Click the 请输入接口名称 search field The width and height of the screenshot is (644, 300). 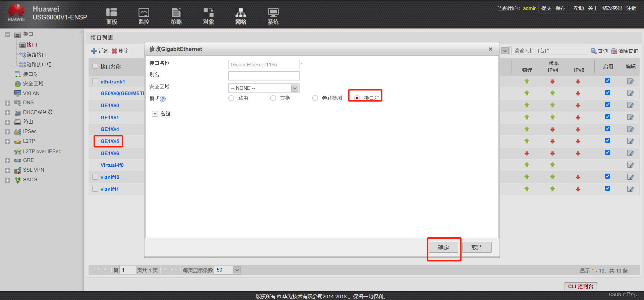(x=549, y=51)
